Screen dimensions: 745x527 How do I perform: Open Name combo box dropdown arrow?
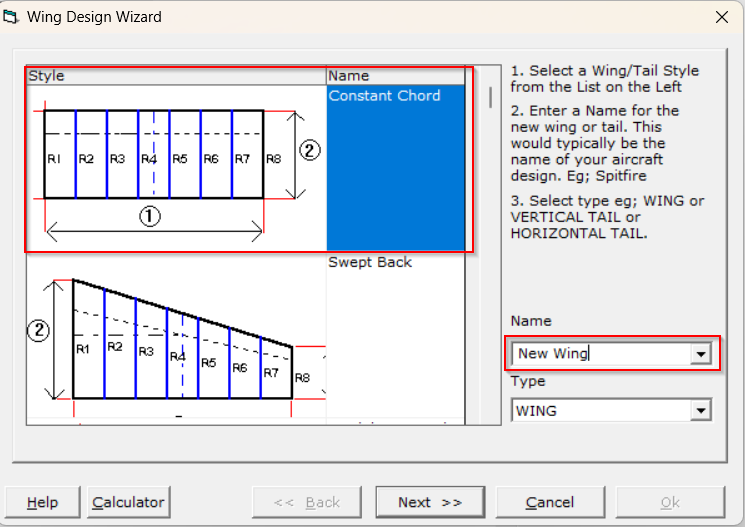click(701, 354)
